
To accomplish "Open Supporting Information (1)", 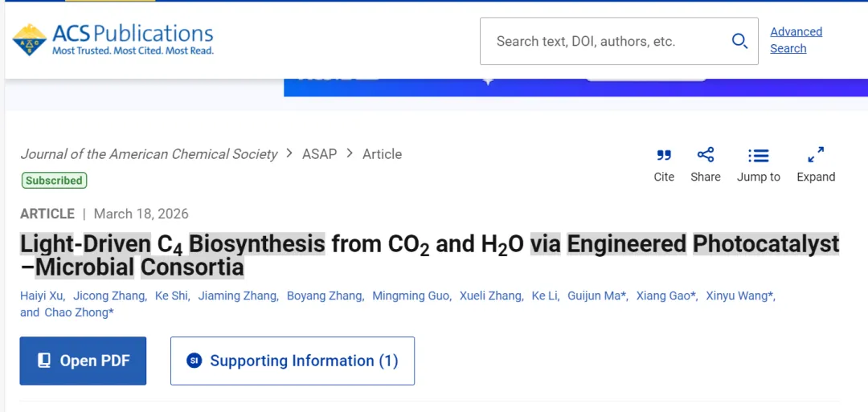I will (293, 361).
